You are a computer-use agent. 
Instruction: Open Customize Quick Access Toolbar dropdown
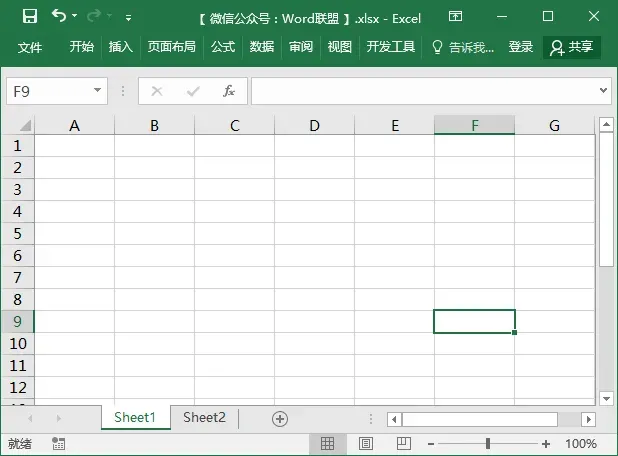click(x=128, y=17)
